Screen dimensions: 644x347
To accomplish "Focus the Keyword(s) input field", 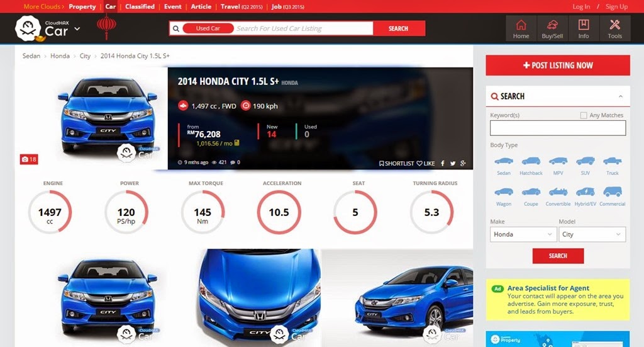I will coord(558,128).
